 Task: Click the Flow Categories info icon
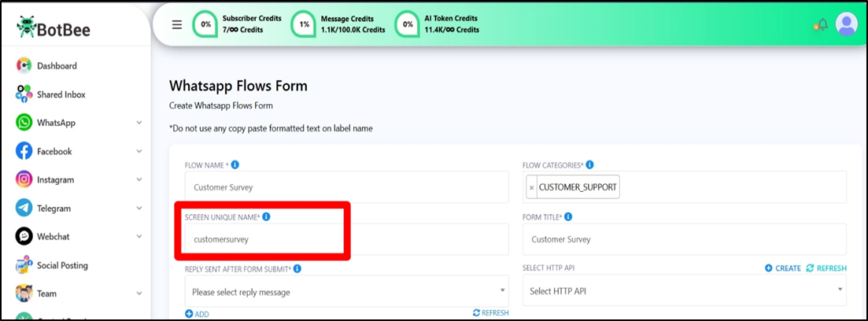click(x=589, y=165)
